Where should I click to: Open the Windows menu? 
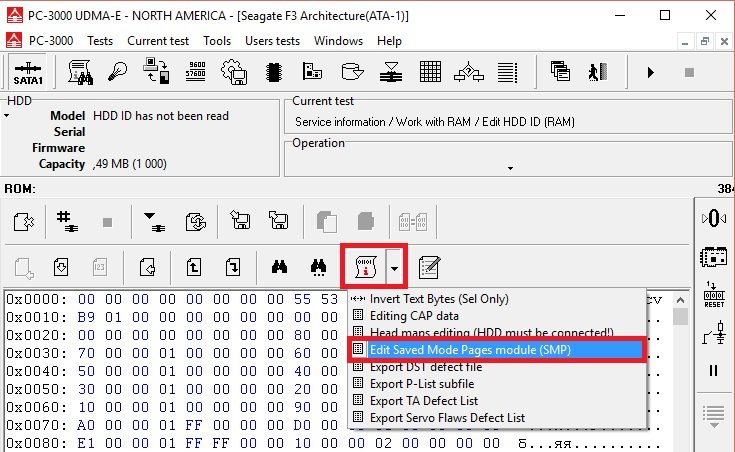[338, 41]
